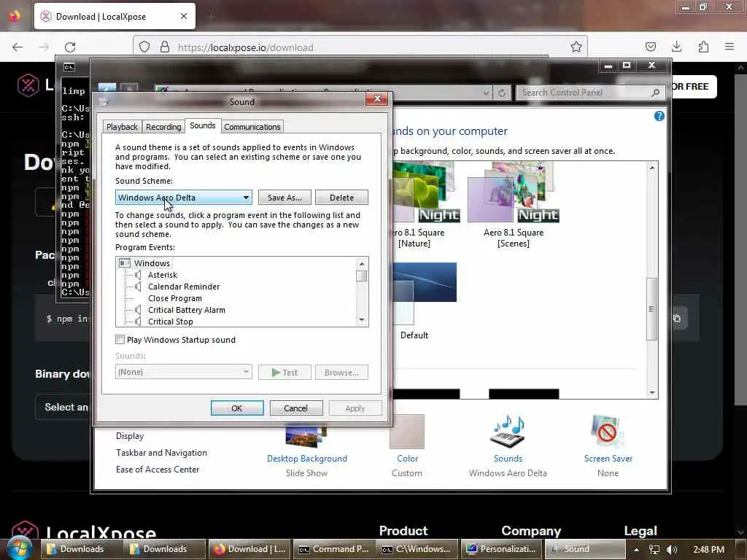Close the Download | LocalXpose browser tab

[184, 16]
